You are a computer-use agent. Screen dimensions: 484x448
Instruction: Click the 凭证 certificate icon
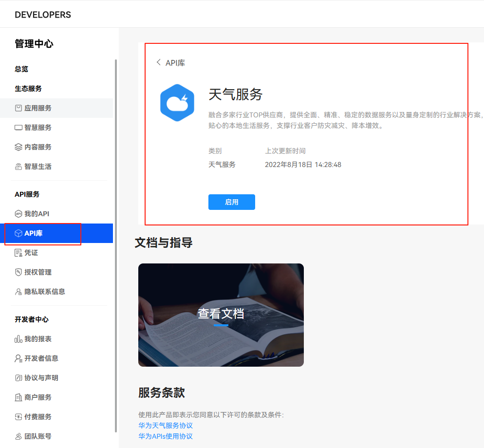pos(19,253)
